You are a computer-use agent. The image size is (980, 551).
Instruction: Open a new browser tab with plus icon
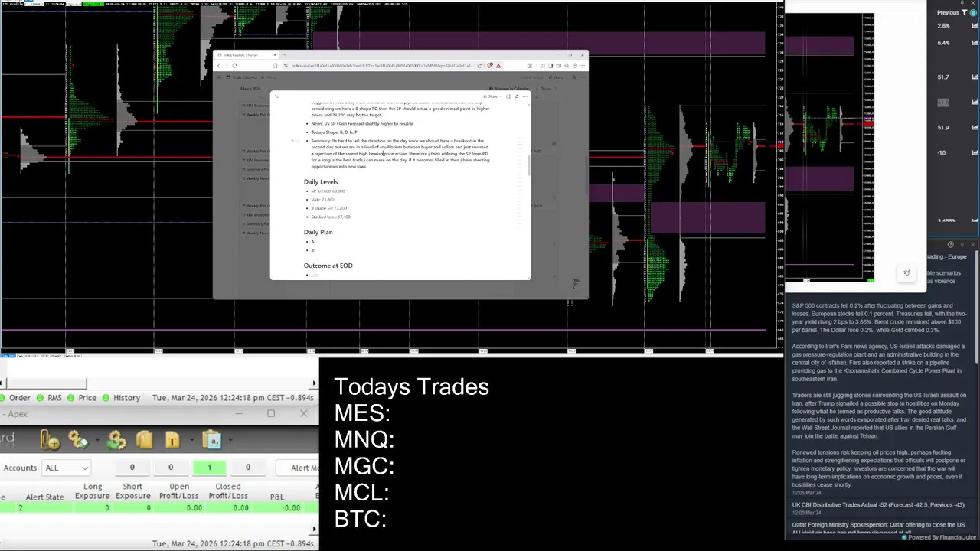point(284,55)
